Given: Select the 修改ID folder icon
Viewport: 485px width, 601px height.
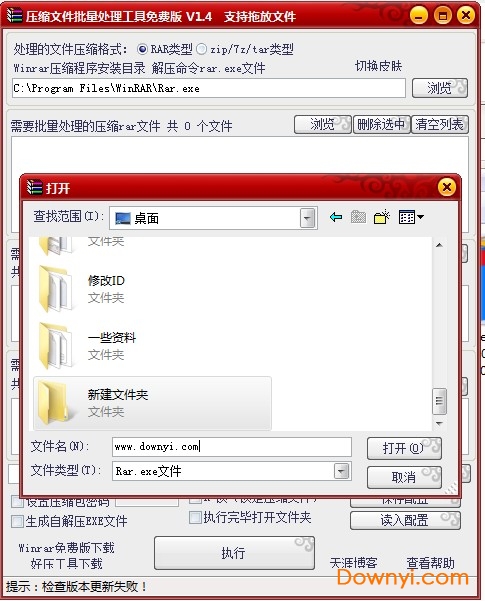Looking at the screenshot, I should 56,288.
